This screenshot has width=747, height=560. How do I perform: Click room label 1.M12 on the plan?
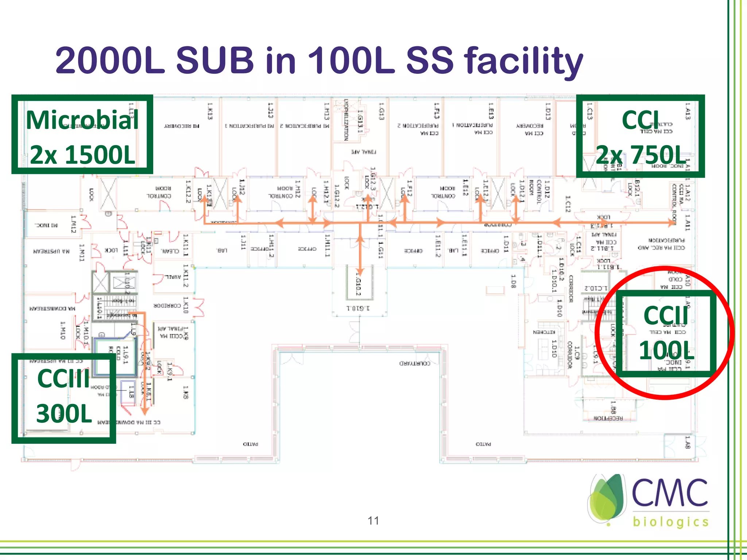(73, 225)
